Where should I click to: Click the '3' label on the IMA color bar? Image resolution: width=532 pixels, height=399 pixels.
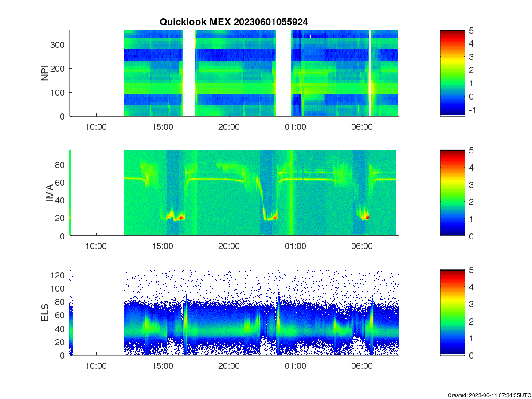coord(472,184)
